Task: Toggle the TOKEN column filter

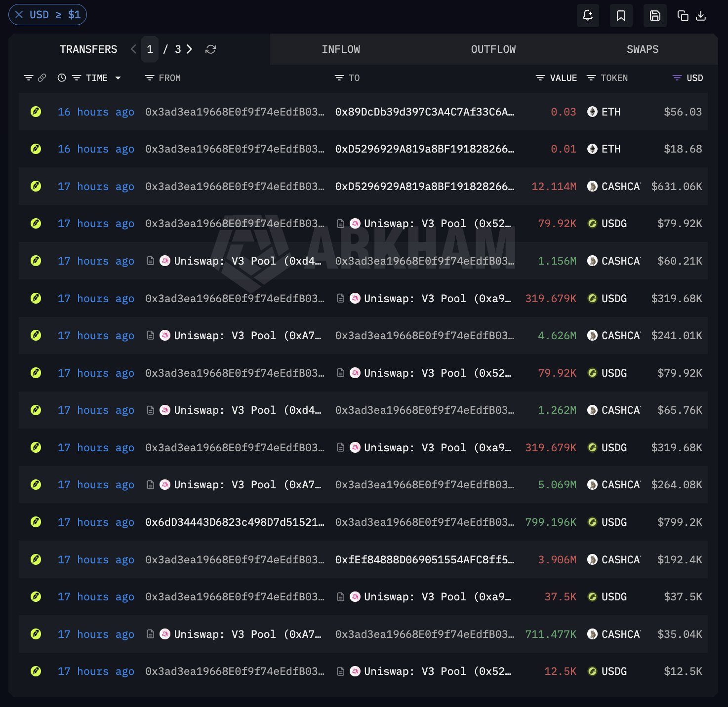Action: point(591,78)
